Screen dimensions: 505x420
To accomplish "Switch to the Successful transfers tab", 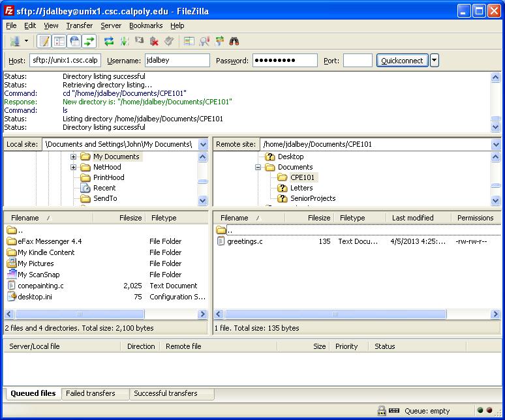I will click(x=166, y=393).
